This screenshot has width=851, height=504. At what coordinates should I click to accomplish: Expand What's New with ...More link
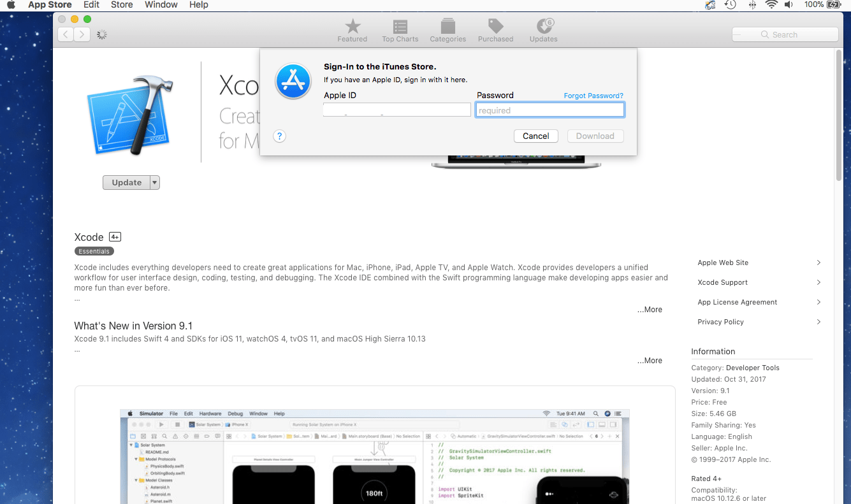[x=650, y=361]
